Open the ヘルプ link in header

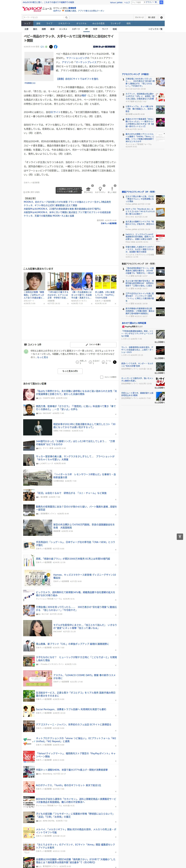[127, 2]
